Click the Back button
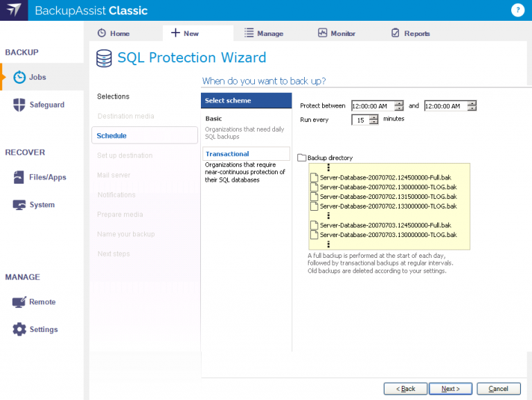 pyautogui.click(x=405, y=389)
